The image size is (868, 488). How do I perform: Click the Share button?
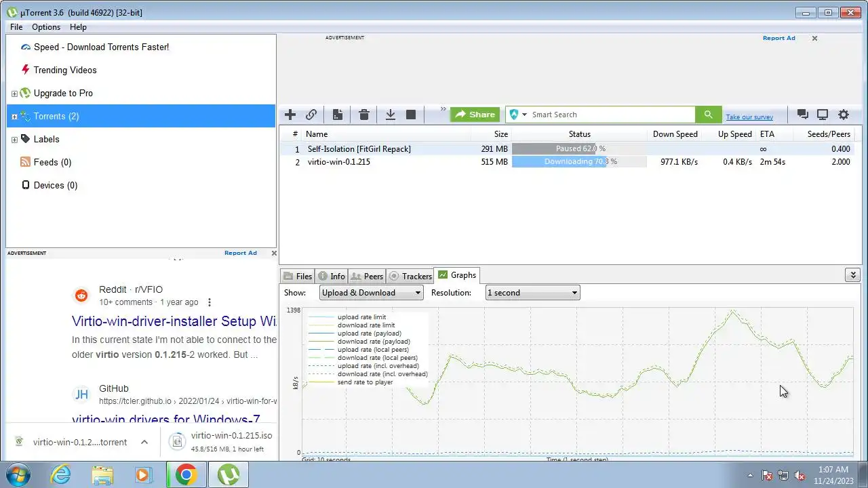click(475, 115)
